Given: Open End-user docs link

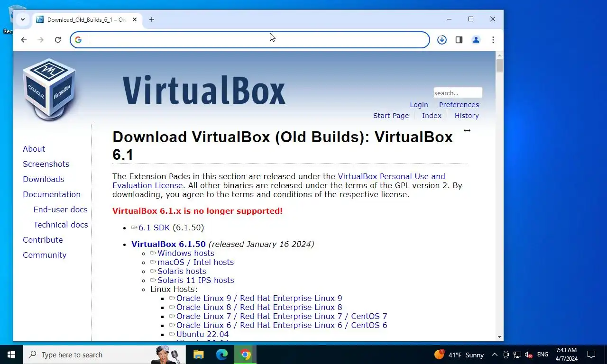Looking at the screenshot, I should coord(61,209).
